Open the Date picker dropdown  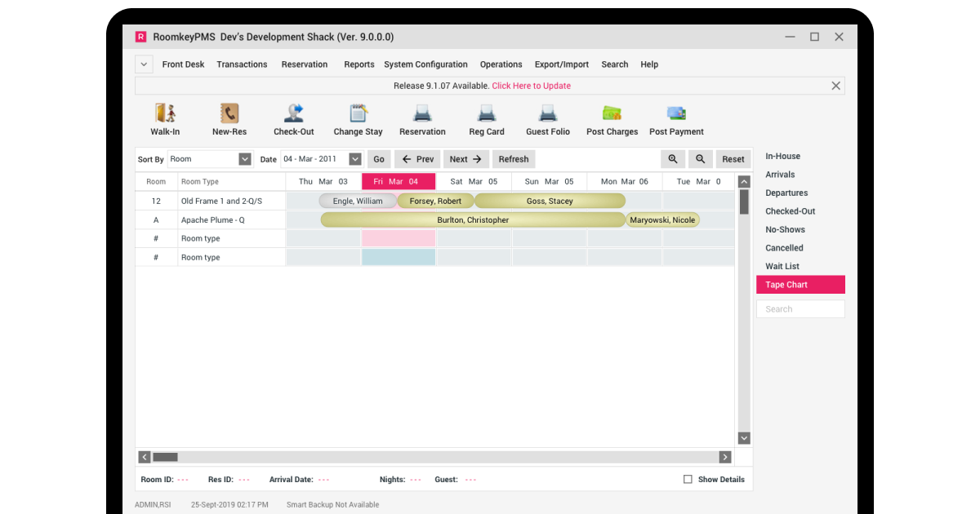click(x=355, y=159)
